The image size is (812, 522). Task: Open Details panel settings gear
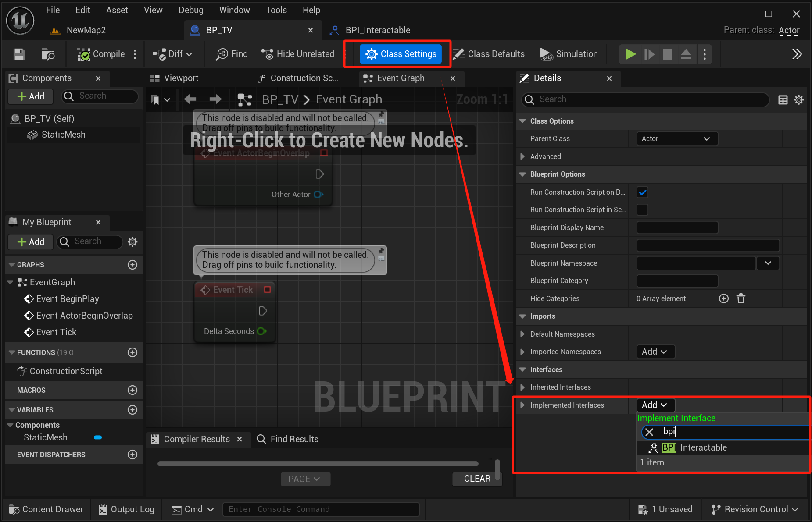click(x=799, y=100)
